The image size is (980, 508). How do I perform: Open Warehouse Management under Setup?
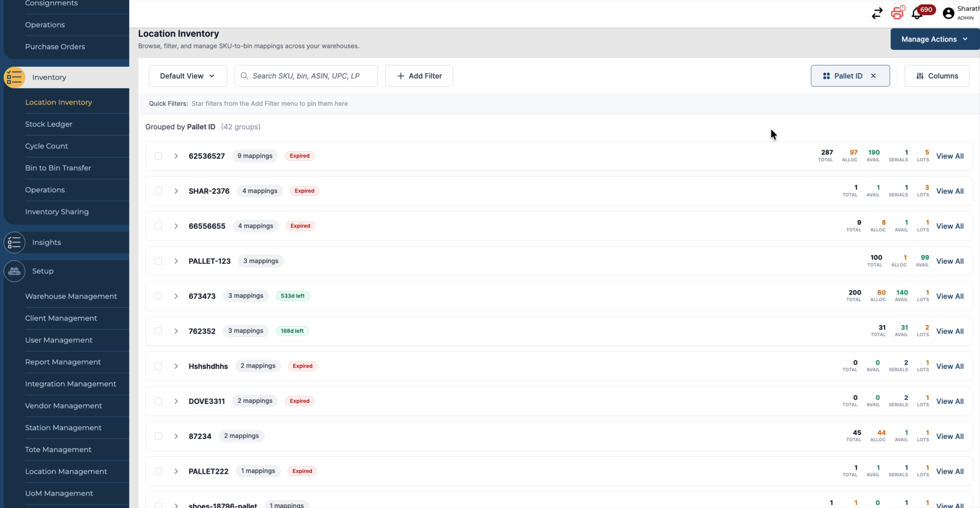coord(71,296)
